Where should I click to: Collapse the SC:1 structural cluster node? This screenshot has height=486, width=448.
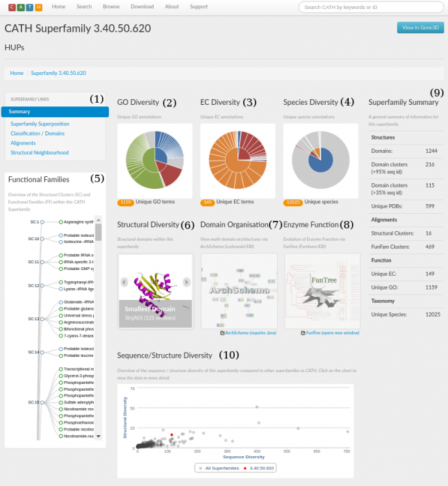(42, 222)
